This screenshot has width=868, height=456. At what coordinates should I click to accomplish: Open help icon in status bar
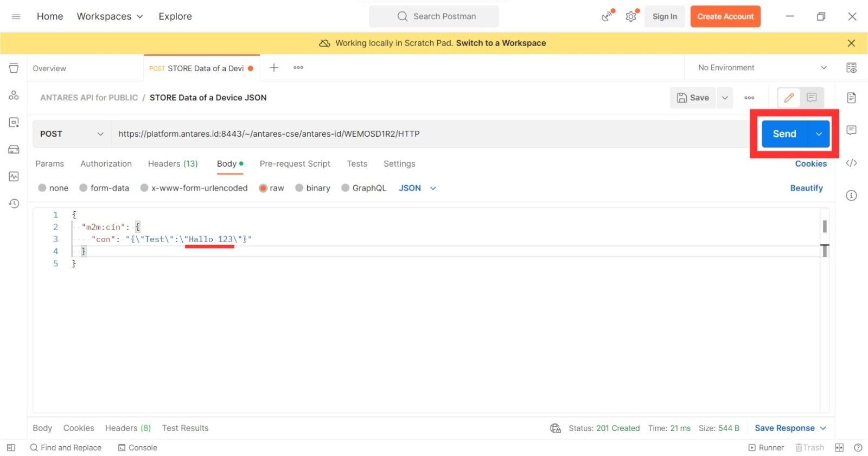pos(858,448)
